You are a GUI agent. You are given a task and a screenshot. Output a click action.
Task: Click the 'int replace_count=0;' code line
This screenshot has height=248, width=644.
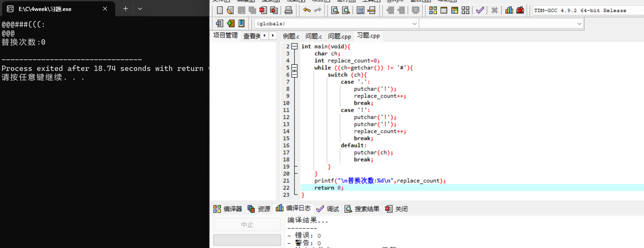(x=347, y=61)
